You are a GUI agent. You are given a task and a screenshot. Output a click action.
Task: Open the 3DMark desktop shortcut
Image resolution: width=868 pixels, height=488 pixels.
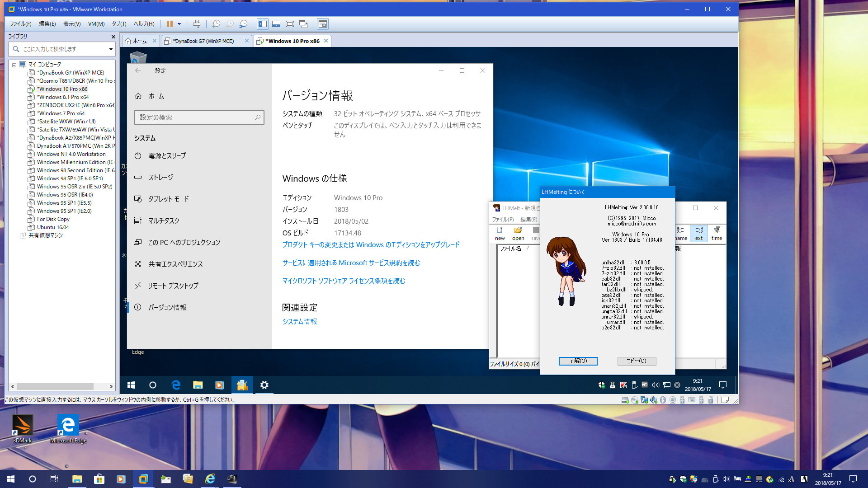(x=22, y=429)
